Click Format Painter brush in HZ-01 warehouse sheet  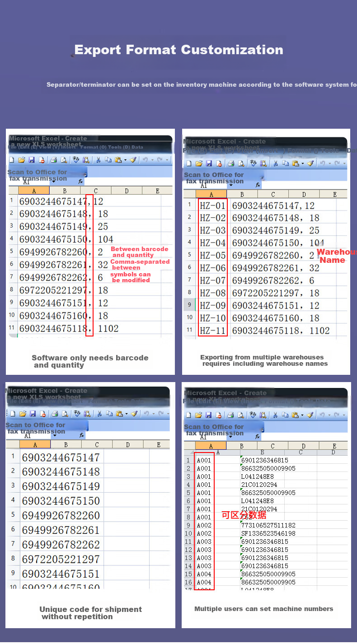[310, 163]
